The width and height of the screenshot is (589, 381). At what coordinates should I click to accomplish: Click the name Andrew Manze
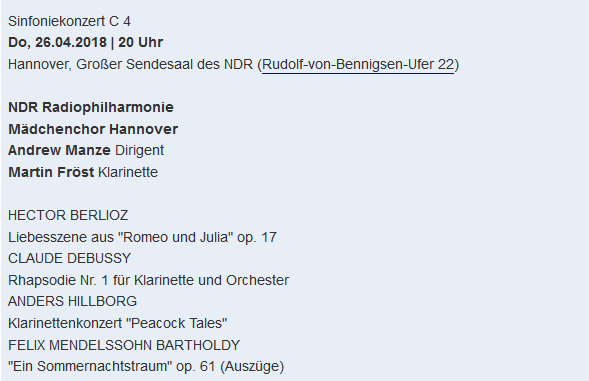pyautogui.click(x=59, y=150)
